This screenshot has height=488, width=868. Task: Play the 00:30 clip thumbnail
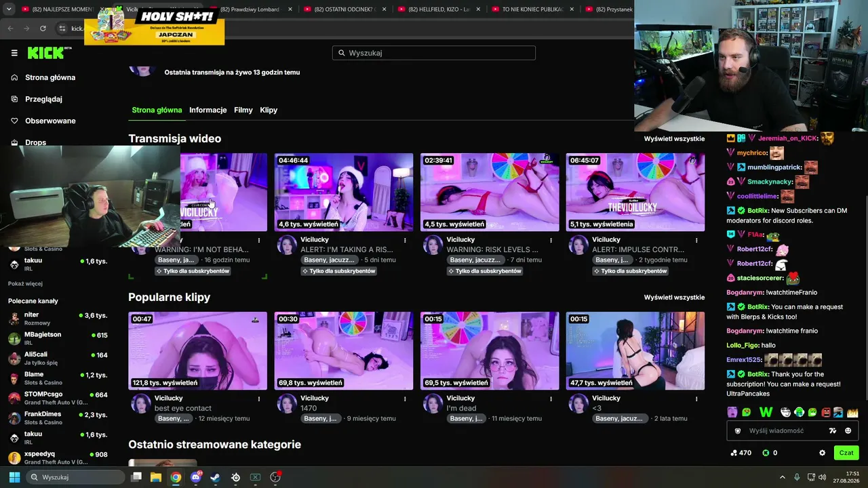[x=344, y=351]
